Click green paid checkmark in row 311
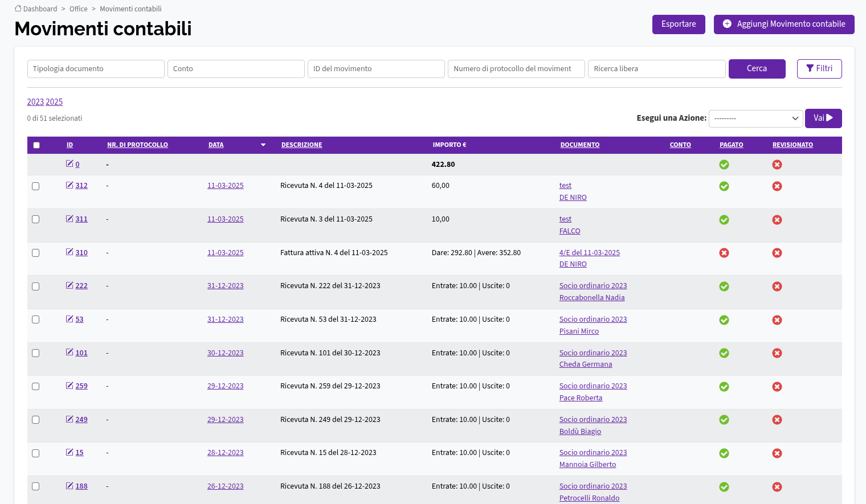866x504 pixels. (x=724, y=220)
